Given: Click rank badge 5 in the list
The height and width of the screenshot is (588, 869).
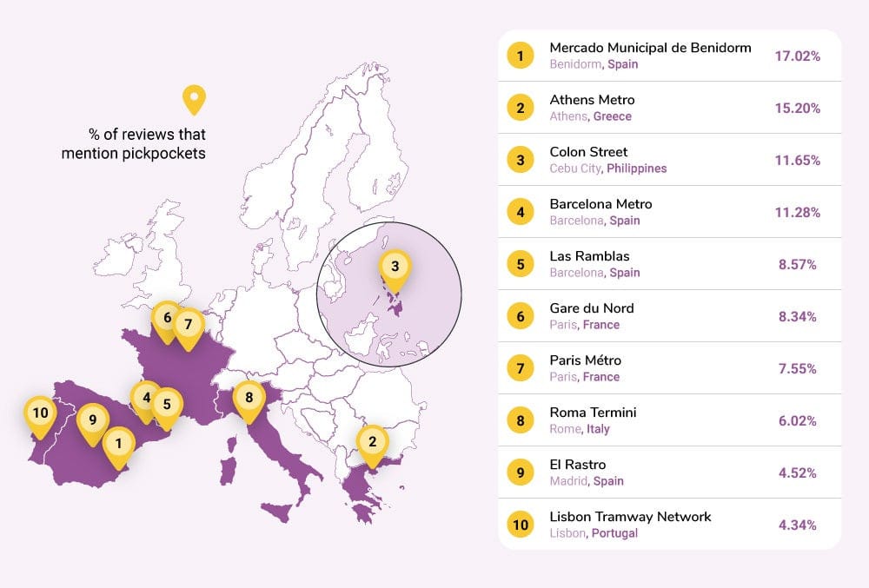Looking at the screenshot, I should (x=520, y=264).
